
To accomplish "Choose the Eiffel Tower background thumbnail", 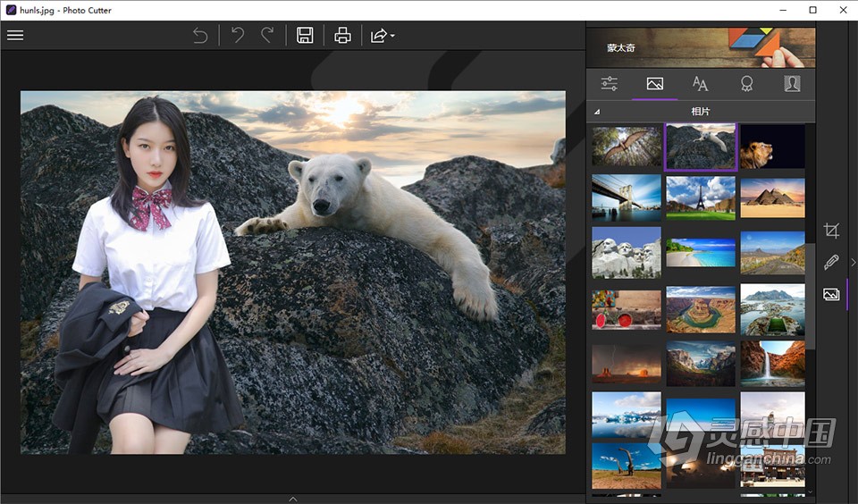I will (x=701, y=198).
